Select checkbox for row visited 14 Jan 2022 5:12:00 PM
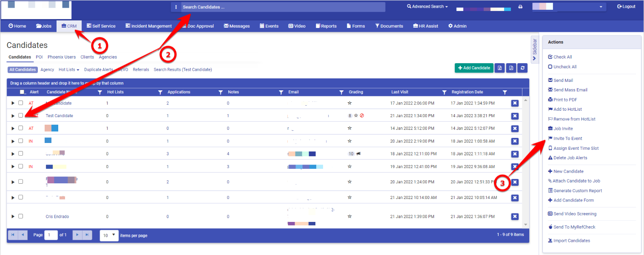 (20, 128)
